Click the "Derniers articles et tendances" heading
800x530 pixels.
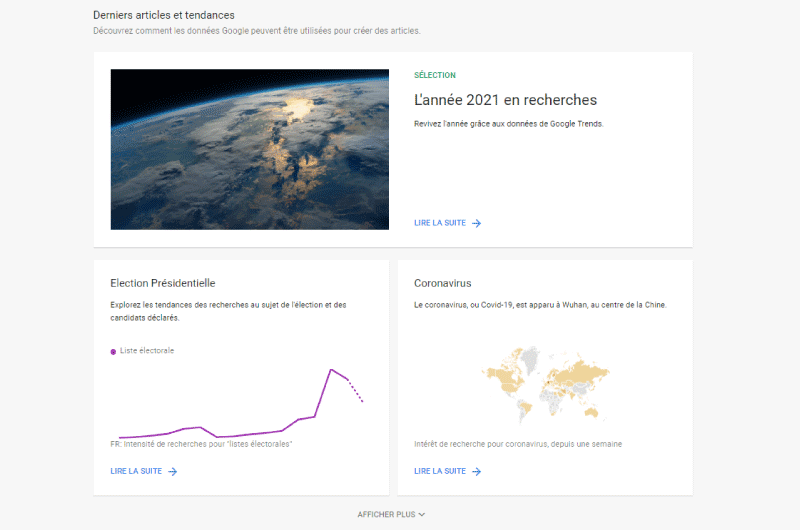[x=164, y=15]
